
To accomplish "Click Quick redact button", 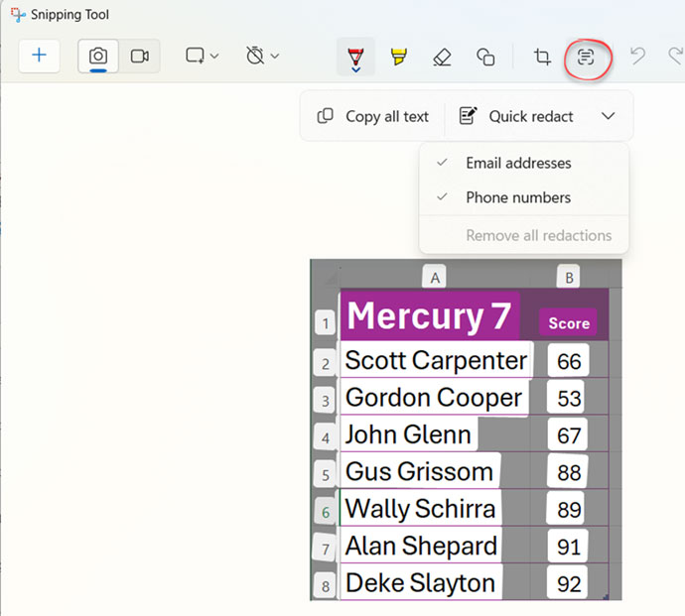I will point(516,116).
